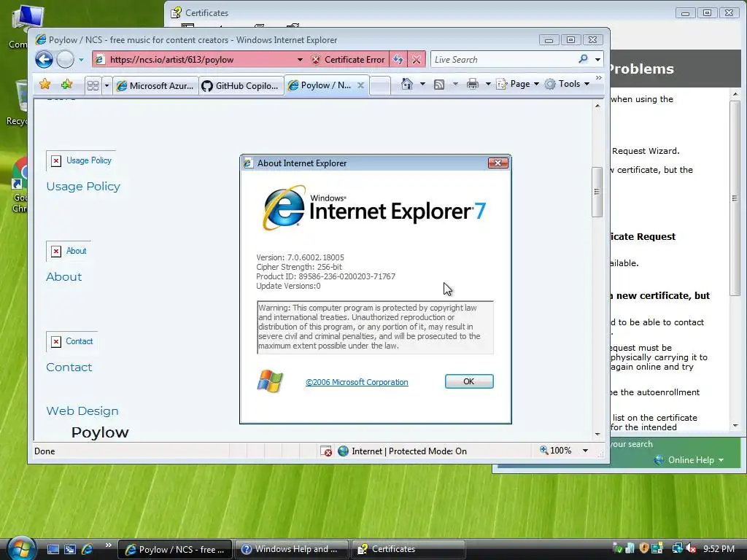Stop loading with the red X icon

pyautogui.click(x=417, y=60)
